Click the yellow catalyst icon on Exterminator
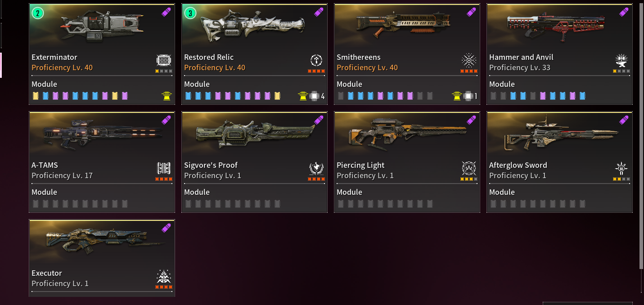 coord(167,96)
